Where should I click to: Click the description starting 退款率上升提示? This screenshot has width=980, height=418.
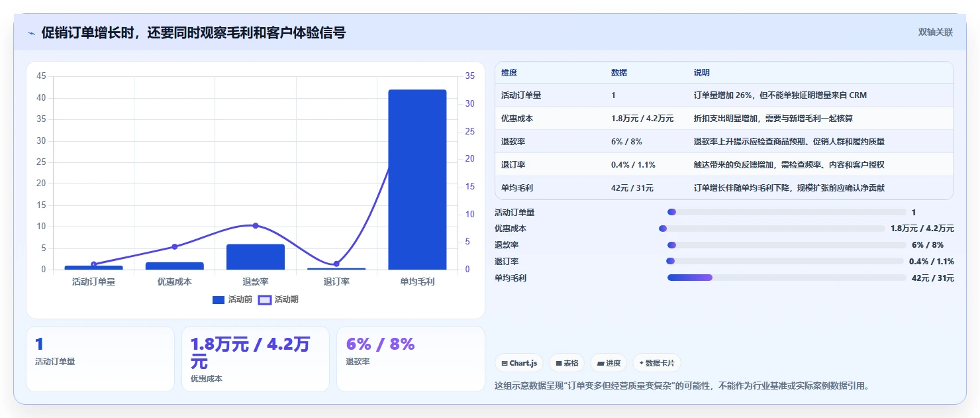tap(789, 142)
